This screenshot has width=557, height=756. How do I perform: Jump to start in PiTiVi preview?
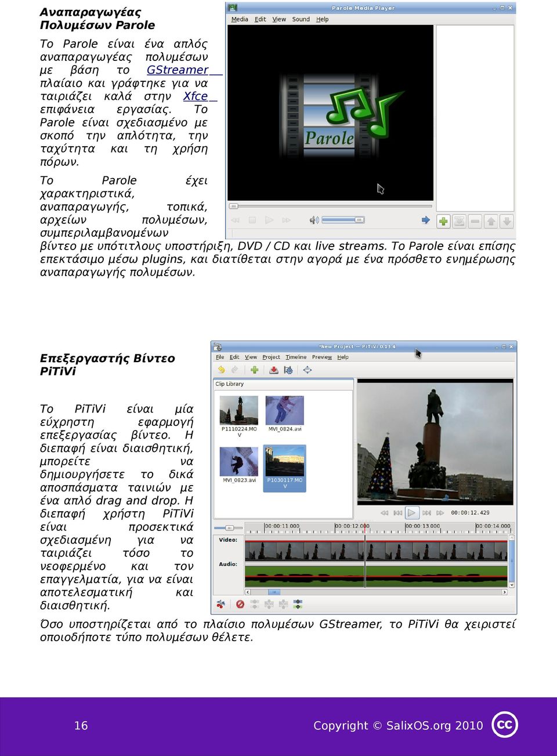[397, 513]
